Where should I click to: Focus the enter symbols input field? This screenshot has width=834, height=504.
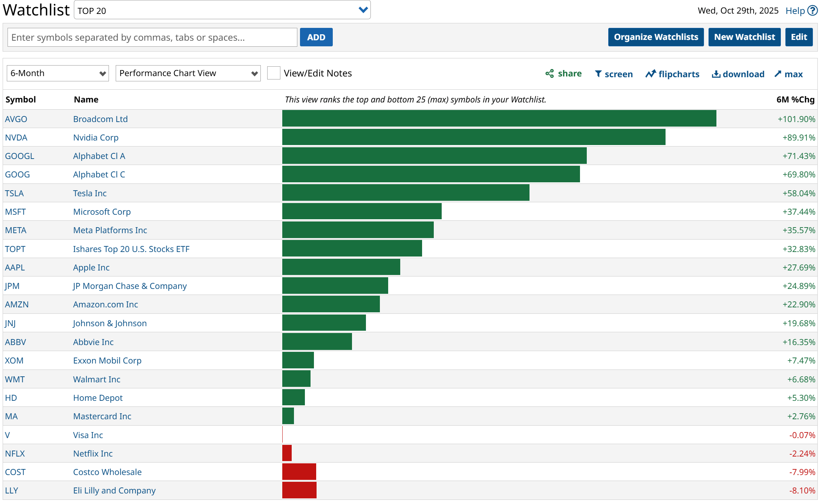point(152,37)
